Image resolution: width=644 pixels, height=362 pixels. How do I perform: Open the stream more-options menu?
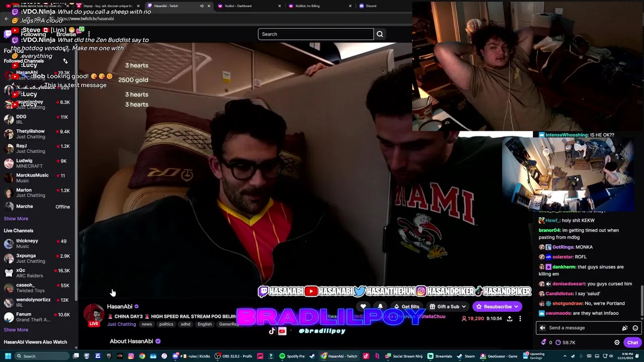[520, 319]
